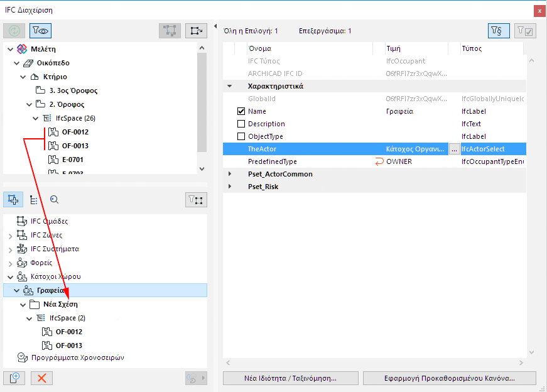This screenshot has width=547, height=392.
Task: Click properties horizontal scrollbar right arrow
Action: [x=521, y=363]
